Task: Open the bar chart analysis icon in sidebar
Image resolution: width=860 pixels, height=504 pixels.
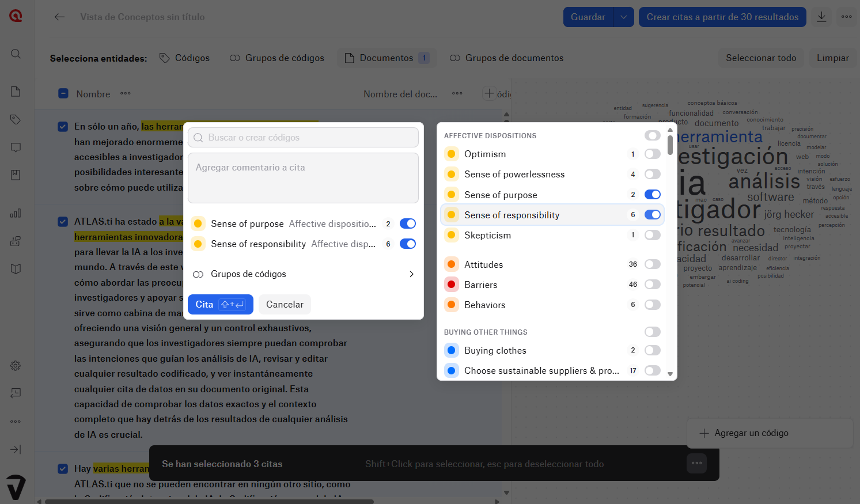Action: (16, 213)
